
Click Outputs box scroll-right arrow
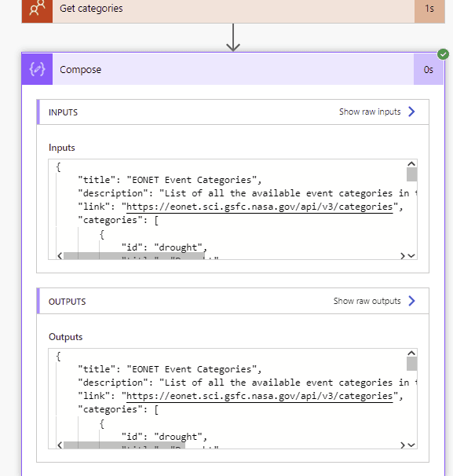[402, 445]
